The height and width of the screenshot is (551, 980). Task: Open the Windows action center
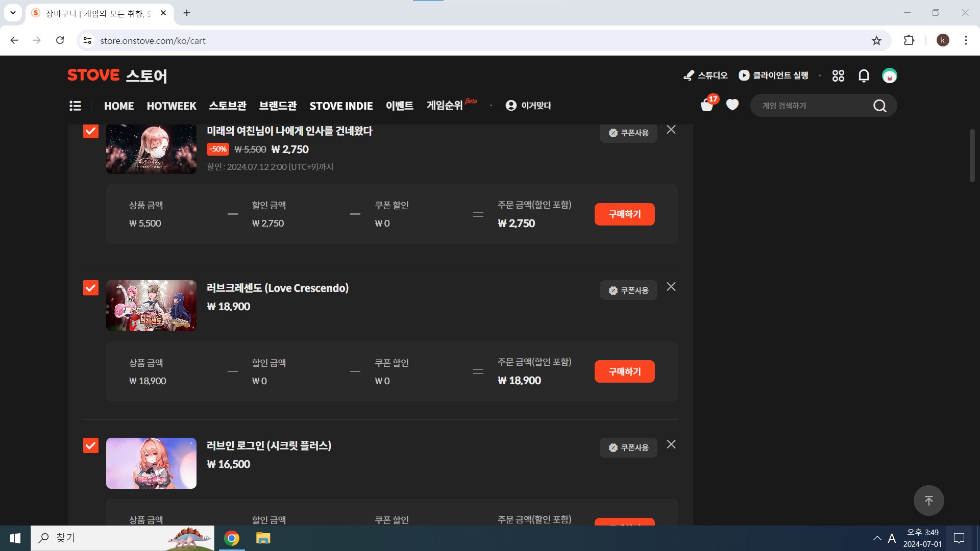pos(959,538)
